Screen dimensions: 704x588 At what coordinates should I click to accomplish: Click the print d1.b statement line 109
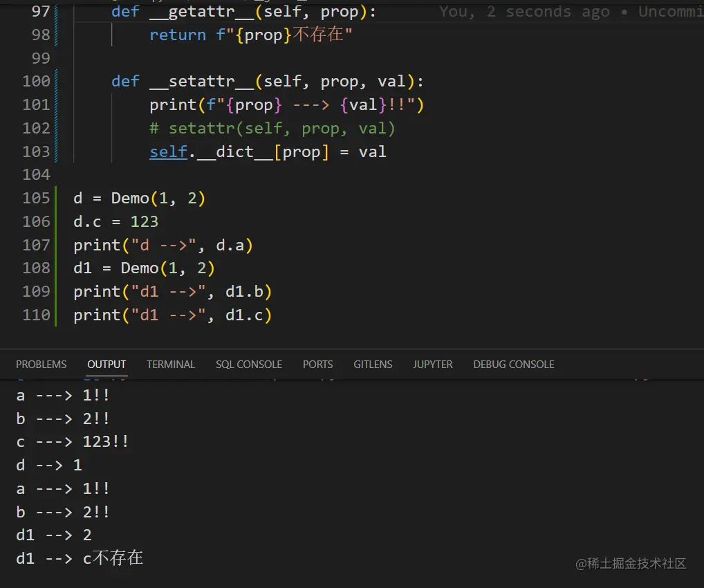coord(173,291)
